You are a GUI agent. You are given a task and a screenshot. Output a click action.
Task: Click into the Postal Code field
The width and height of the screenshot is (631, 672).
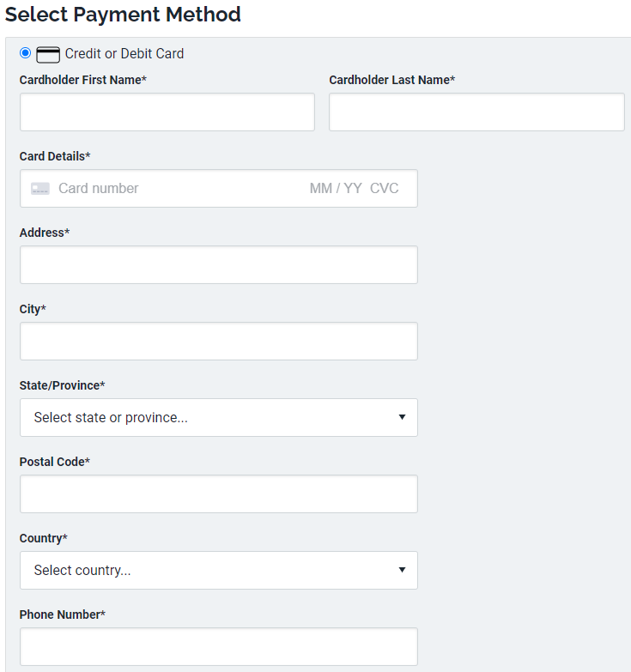point(219,494)
